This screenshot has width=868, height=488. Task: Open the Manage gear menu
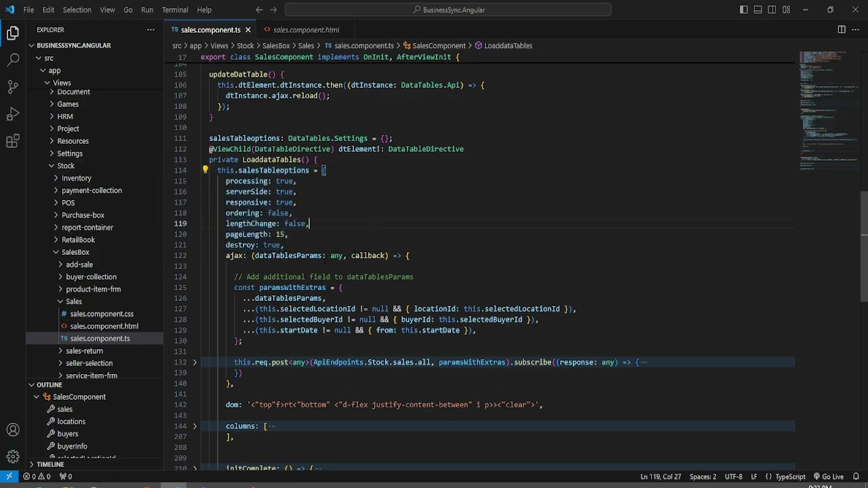[13, 456]
